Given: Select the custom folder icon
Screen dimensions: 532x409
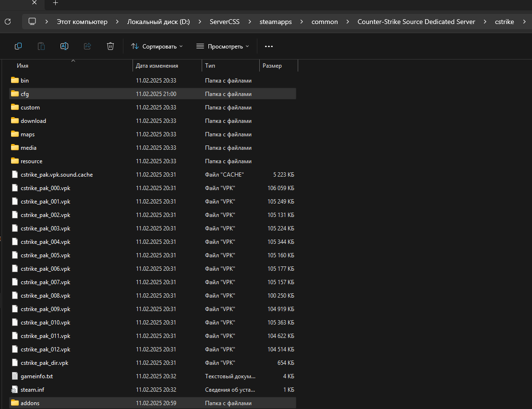Looking at the screenshot, I should pos(14,107).
